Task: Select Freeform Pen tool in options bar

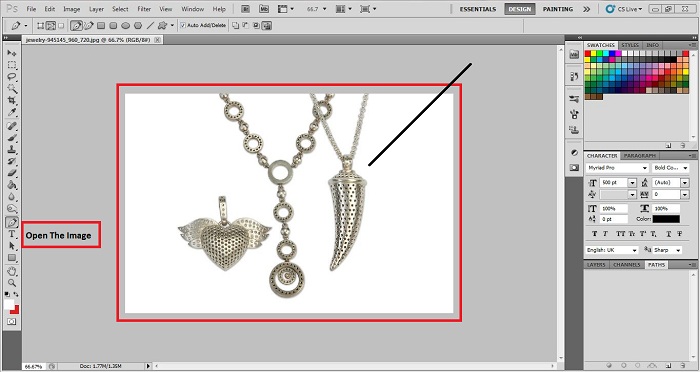Action: click(89, 26)
